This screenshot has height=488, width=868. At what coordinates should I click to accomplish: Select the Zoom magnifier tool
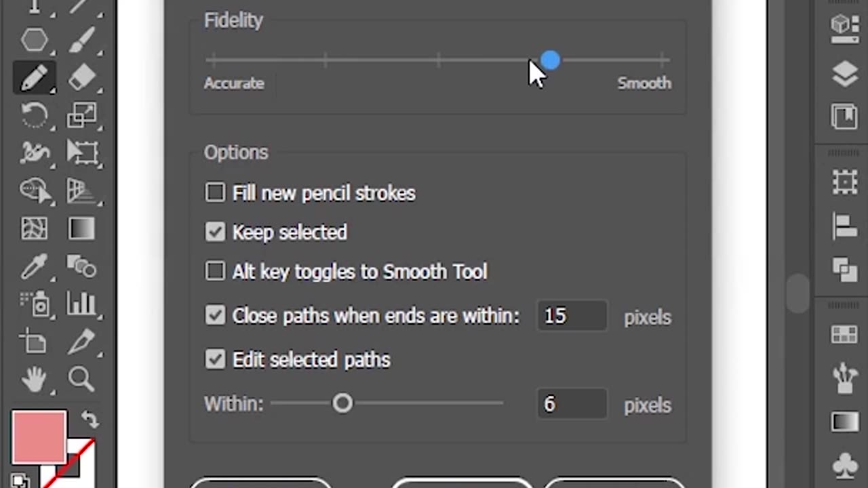(81, 379)
